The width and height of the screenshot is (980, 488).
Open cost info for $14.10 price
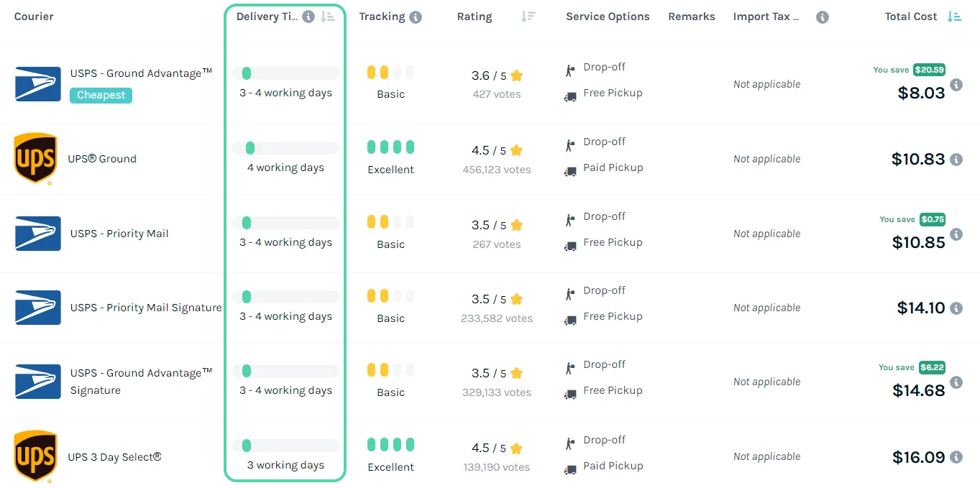click(956, 308)
